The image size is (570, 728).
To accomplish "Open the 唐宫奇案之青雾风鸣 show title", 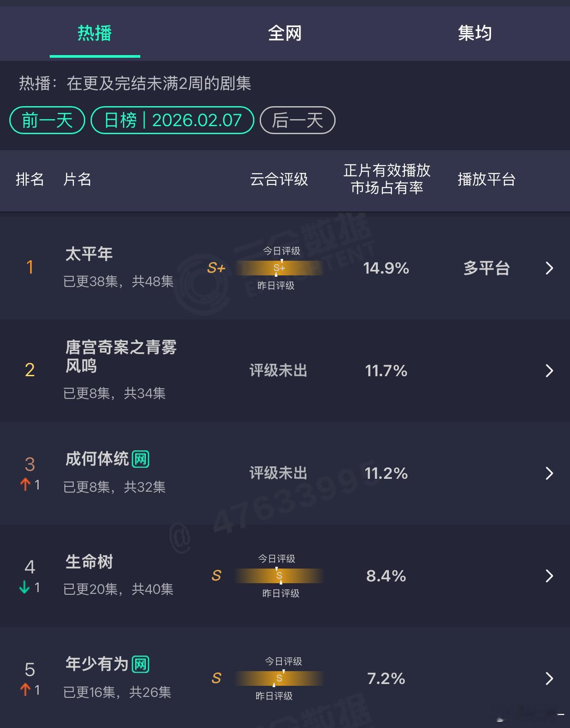I will point(121,356).
